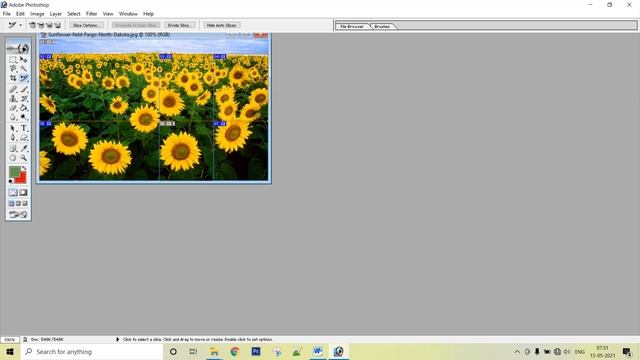Select the Move tool
Viewport: 640px width, 360px height.
point(24,60)
